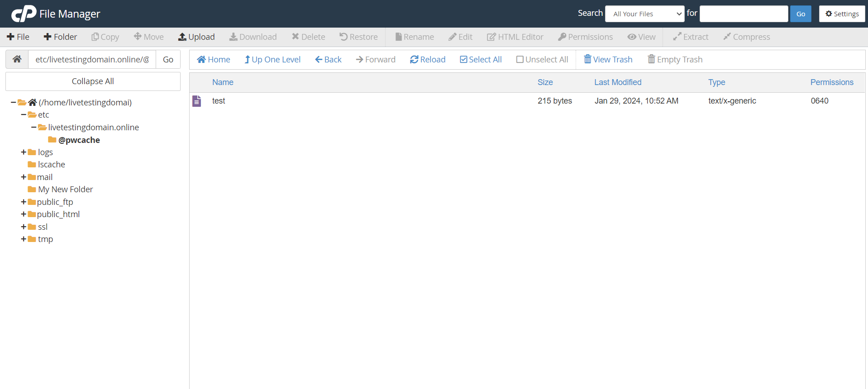Screen dimensions: 868x389
Task: Open the lscache folder in tree
Action: click(51, 164)
